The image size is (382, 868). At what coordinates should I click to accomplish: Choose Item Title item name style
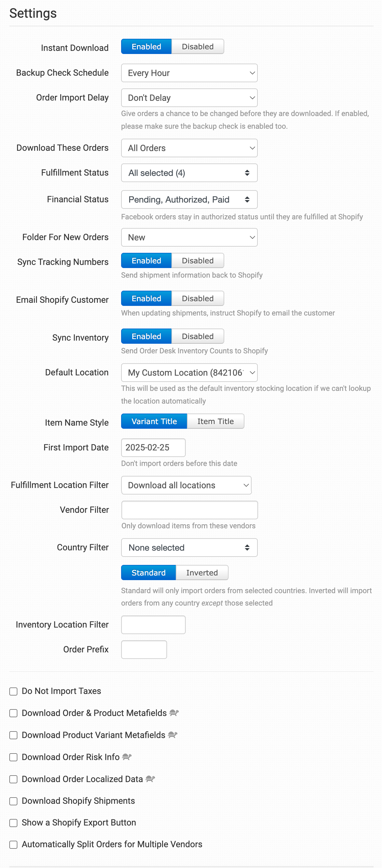point(215,421)
